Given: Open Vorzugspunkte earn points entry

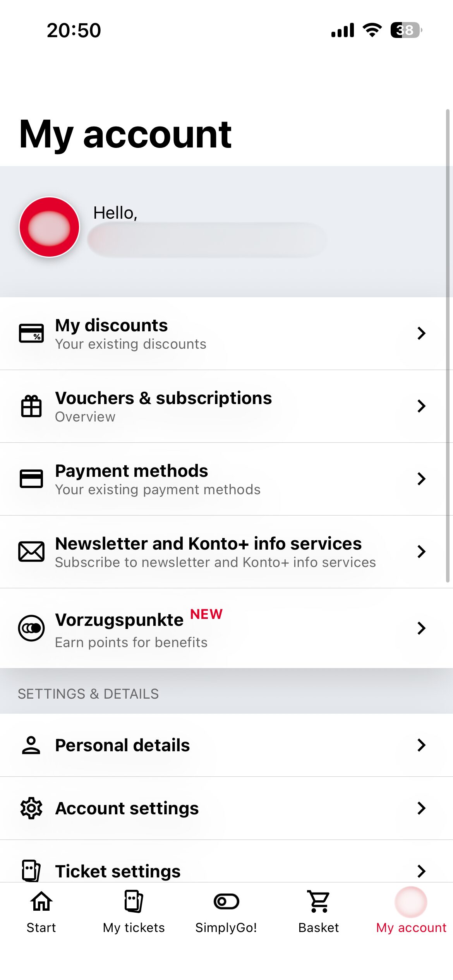Looking at the screenshot, I should [215, 628].
